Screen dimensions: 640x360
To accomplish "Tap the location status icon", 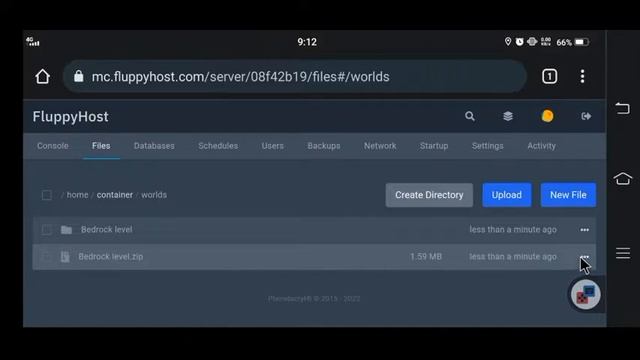I will [x=508, y=42].
